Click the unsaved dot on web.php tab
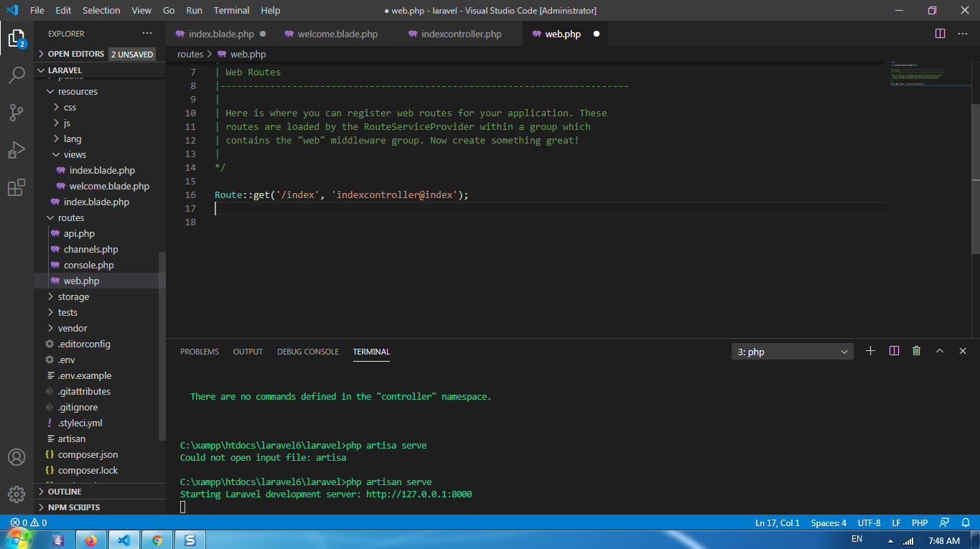The height and width of the screenshot is (549, 980). (596, 34)
